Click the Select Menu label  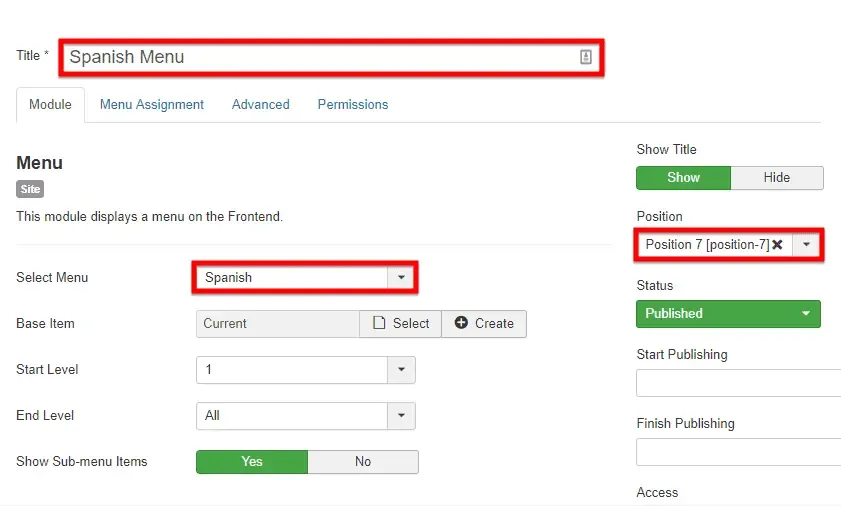[52, 277]
